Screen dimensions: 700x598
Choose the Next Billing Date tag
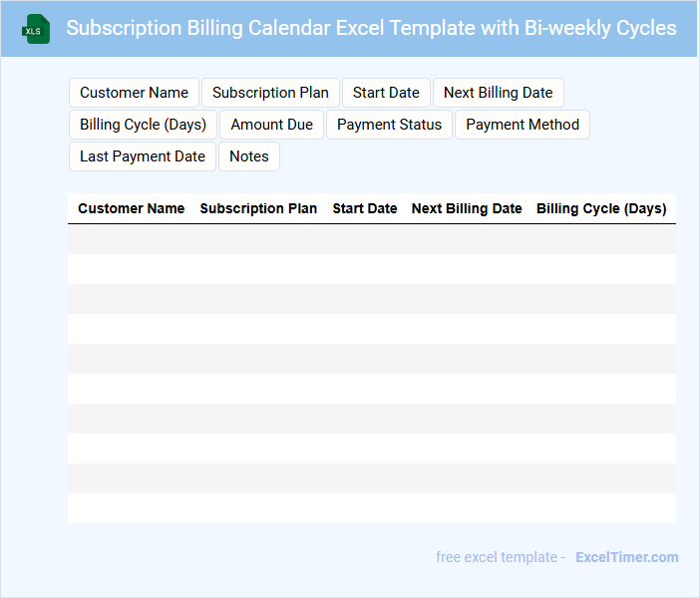pos(498,93)
